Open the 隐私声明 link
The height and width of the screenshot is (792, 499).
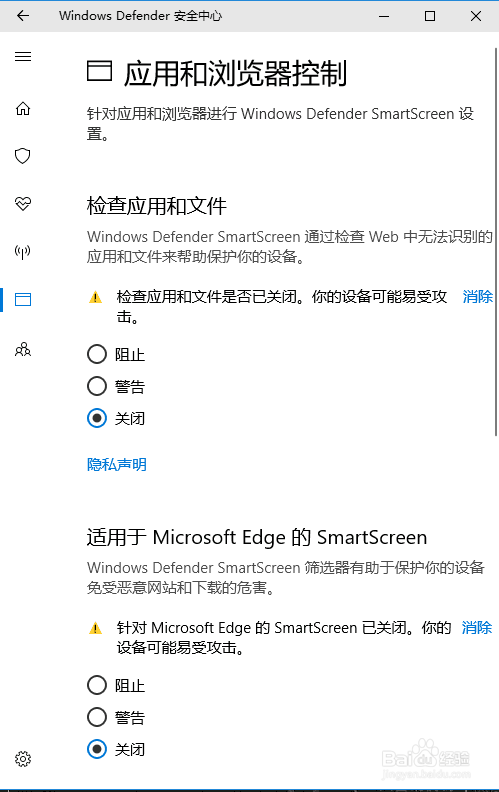(117, 464)
